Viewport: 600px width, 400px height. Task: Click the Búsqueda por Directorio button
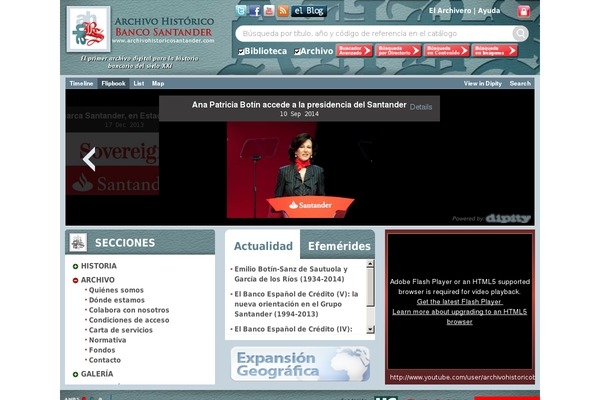(398, 51)
